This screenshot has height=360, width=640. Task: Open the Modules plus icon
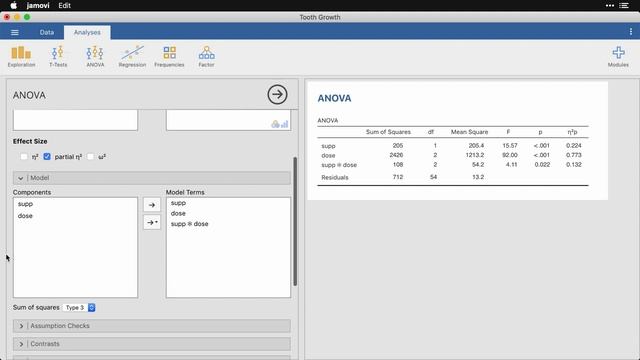coord(618,56)
